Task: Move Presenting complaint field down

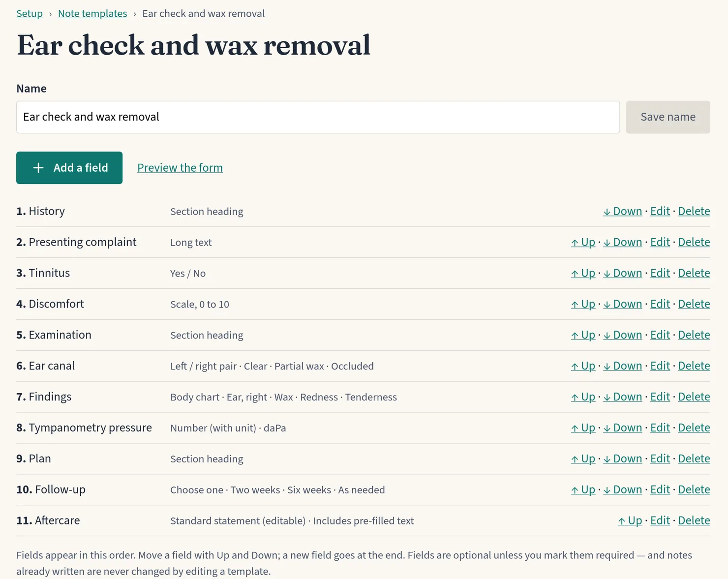Action: [x=623, y=242]
